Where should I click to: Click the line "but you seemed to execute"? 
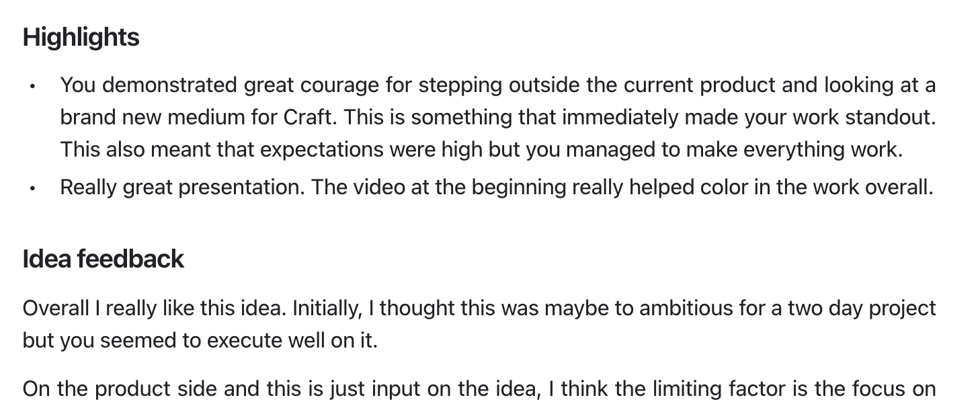[x=134, y=340]
